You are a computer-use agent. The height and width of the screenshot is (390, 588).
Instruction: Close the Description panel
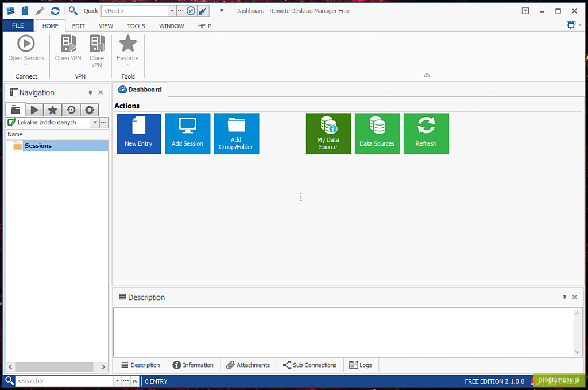[574, 297]
